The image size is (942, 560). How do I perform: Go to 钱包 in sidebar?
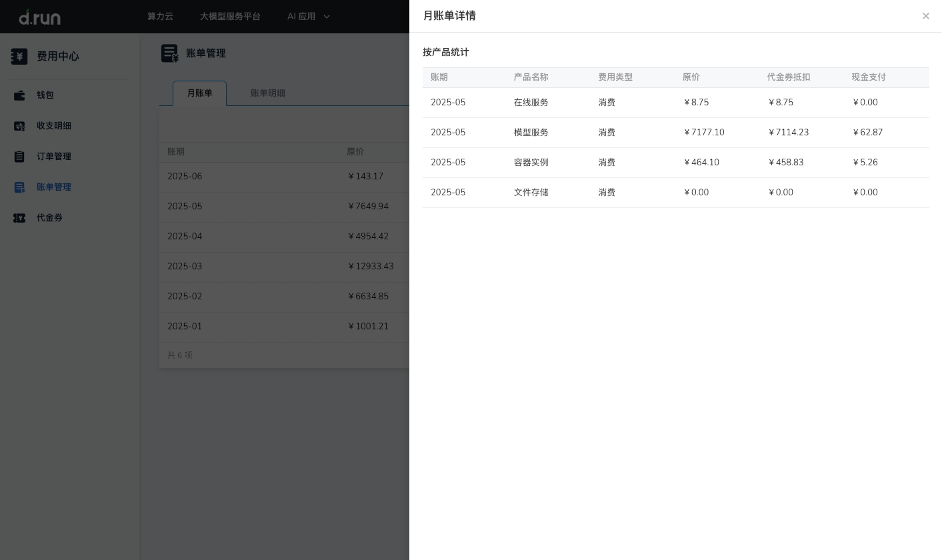[45, 95]
